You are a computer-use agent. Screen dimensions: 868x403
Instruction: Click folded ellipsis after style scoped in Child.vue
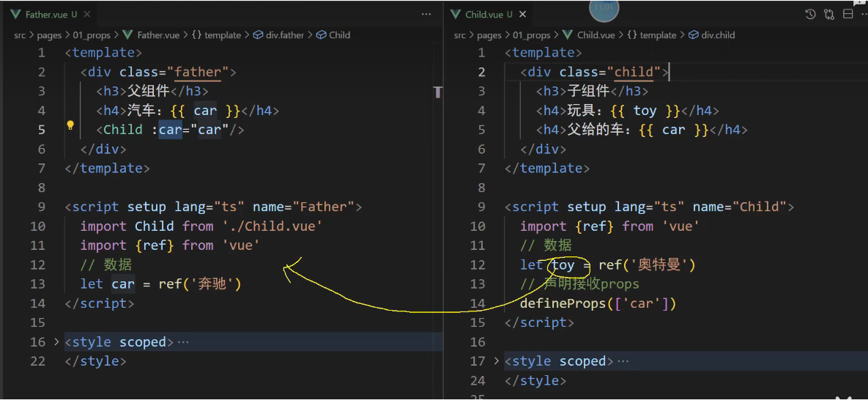[623, 361]
